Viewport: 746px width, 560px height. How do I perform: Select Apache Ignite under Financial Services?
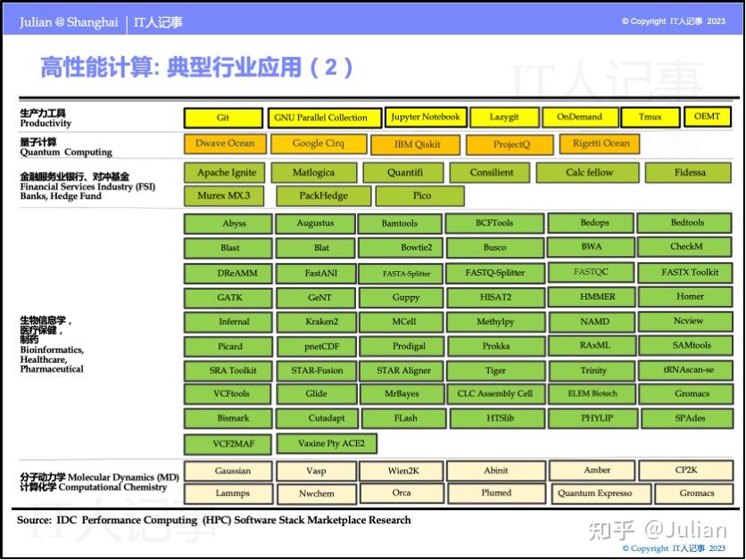[223, 173]
